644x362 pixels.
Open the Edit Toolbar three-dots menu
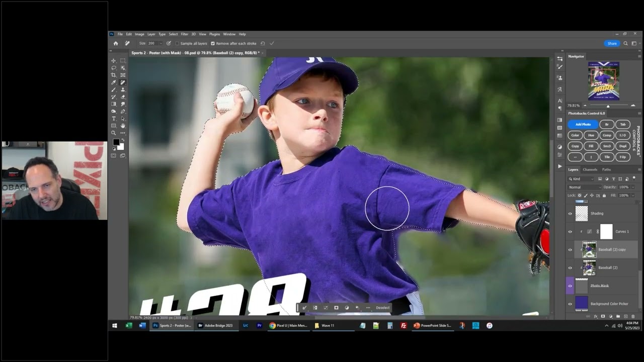(x=123, y=133)
